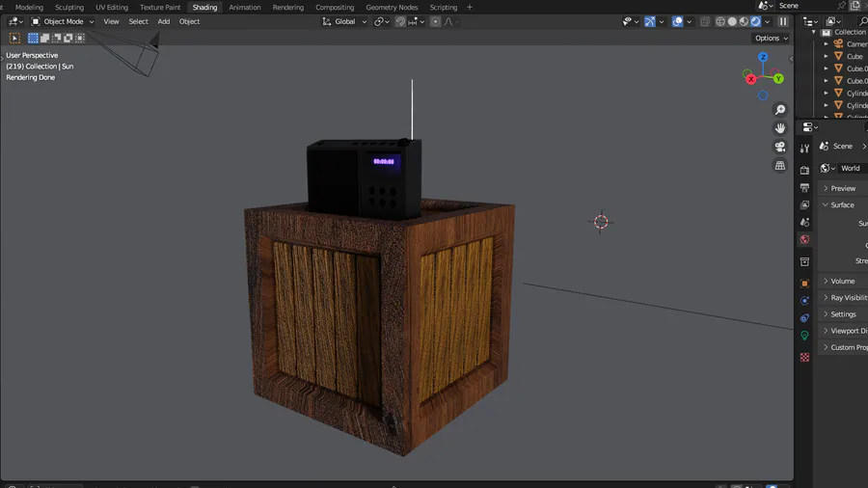Open the Object menu
The width and height of the screenshot is (868, 488).
189,21
